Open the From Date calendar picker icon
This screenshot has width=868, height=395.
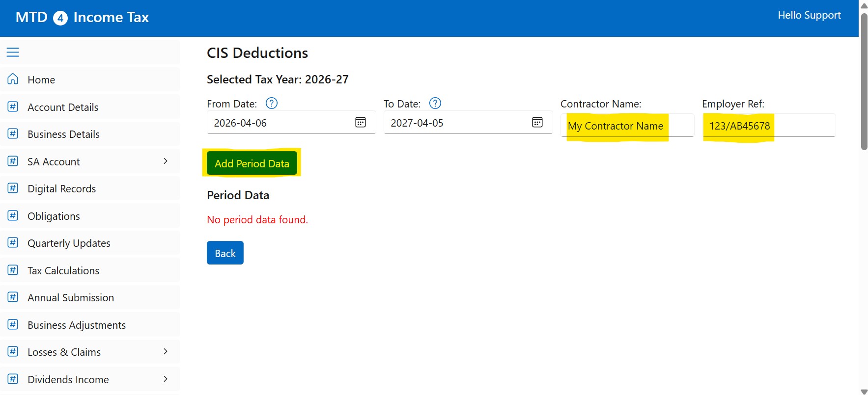(x=361, y=122)
